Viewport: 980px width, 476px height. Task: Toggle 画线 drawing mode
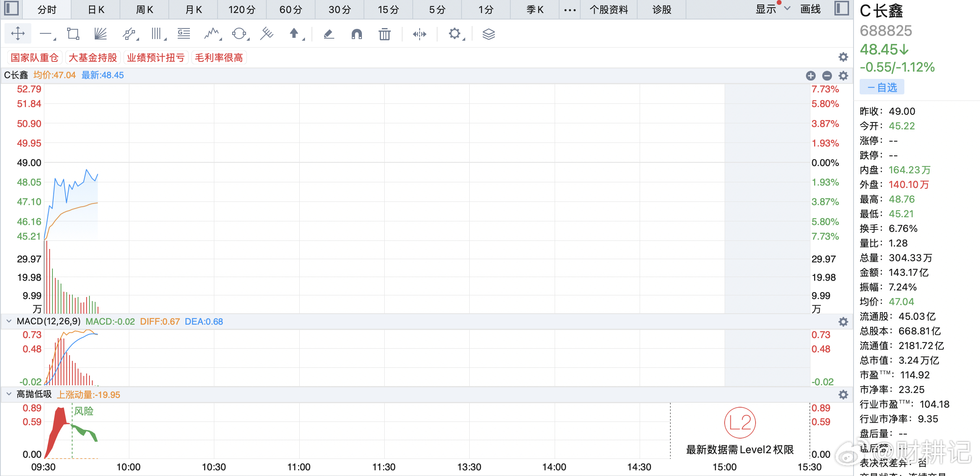(810, 9)
